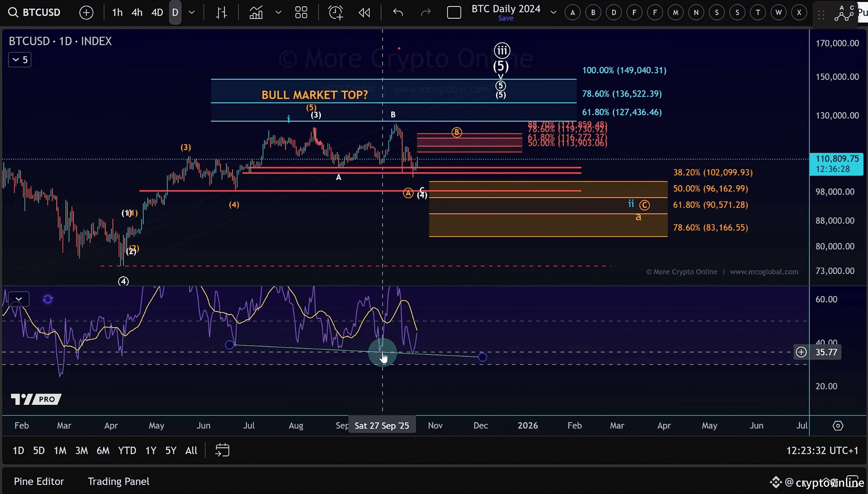
Task: Open the Pine Editor tab
Action: pyautogui.click(x=39, y=481)
